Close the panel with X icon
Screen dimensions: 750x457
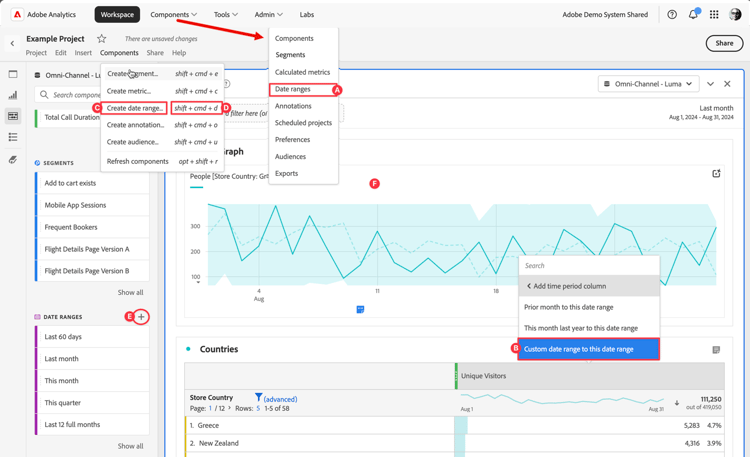coord(727,84)
